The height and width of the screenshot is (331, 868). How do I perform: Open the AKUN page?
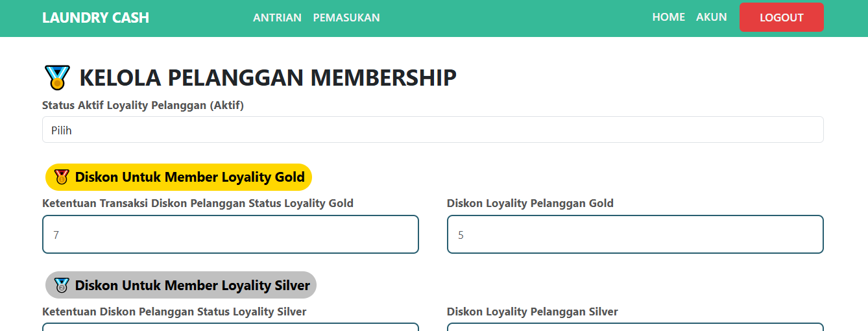tap(712, 17)
